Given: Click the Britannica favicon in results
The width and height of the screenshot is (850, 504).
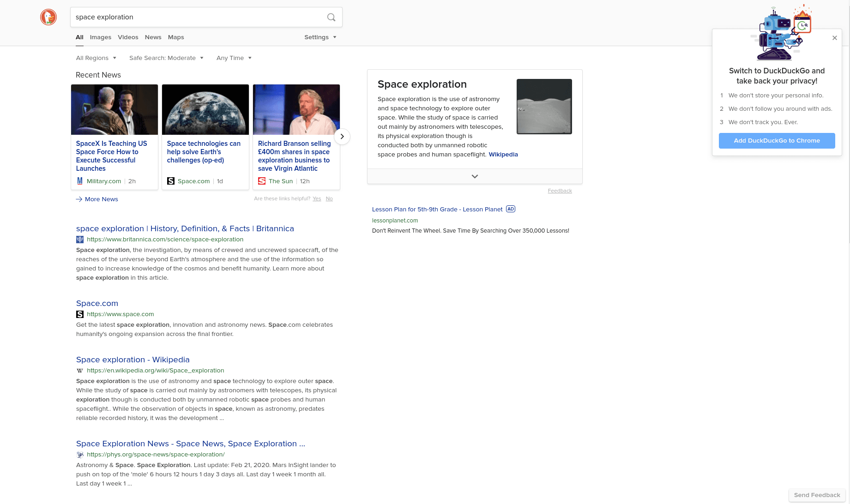Looking at the screenshot, I should pyautogui.click(x=80, y=240).
